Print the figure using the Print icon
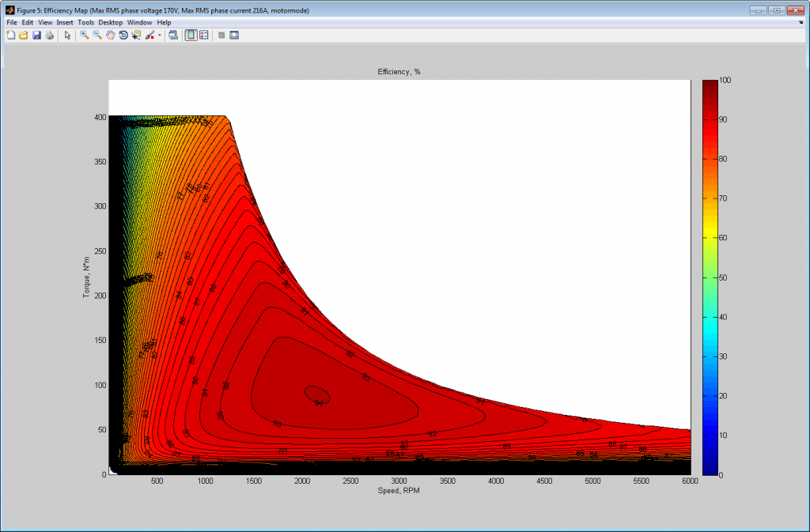This screenshot has width=810, height=532. click(x=49, y=35)
